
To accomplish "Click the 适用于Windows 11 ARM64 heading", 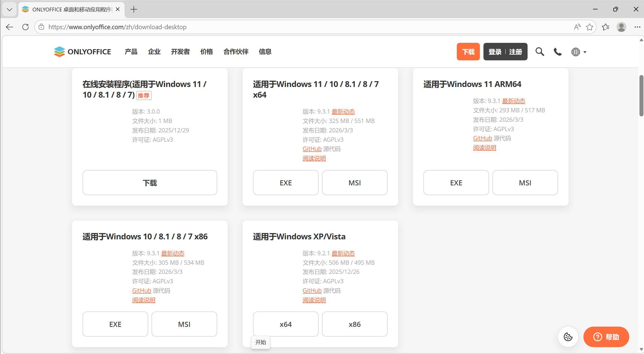I will click(472, 84).
